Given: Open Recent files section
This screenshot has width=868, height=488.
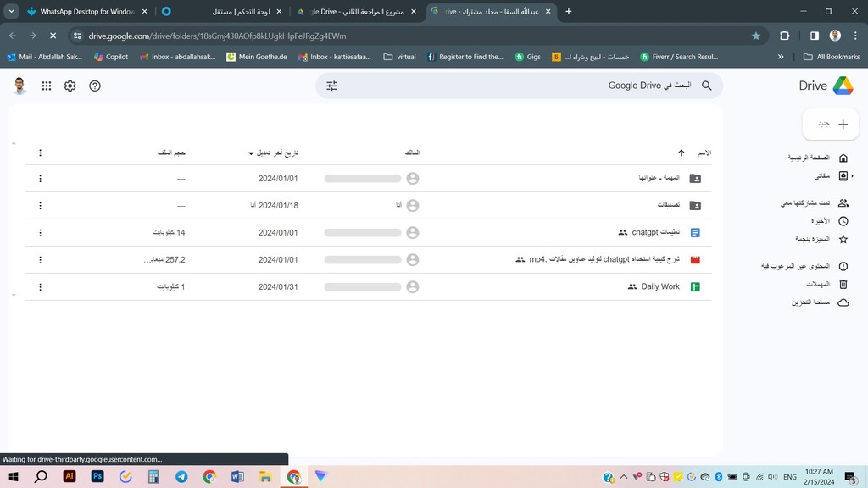Looking at the screenshot, I should coord(829,221).
